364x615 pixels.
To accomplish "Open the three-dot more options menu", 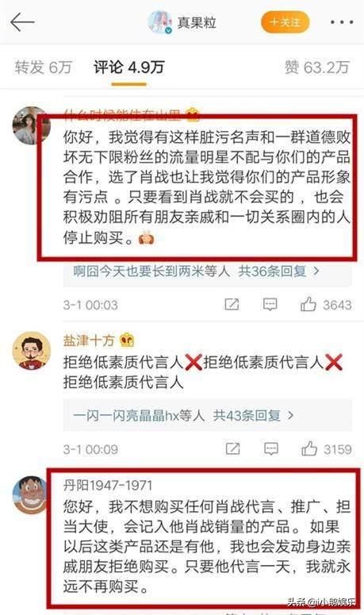I will [x=342, y=22].
